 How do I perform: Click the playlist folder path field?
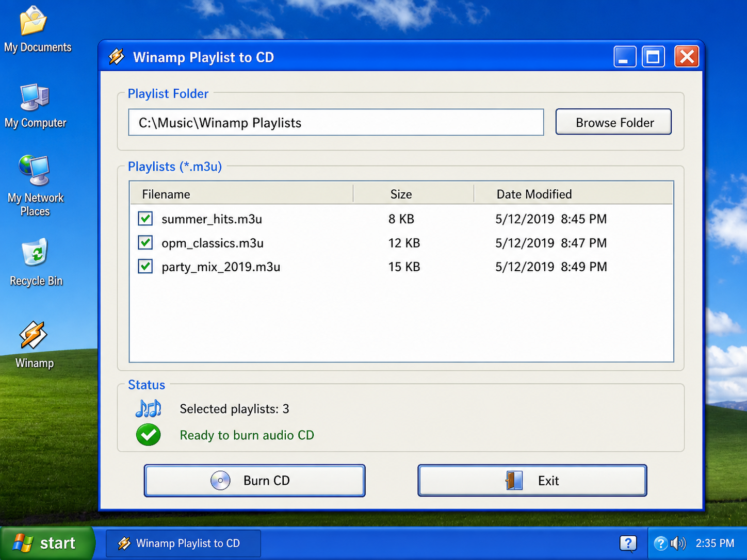(x=336, y=122)
